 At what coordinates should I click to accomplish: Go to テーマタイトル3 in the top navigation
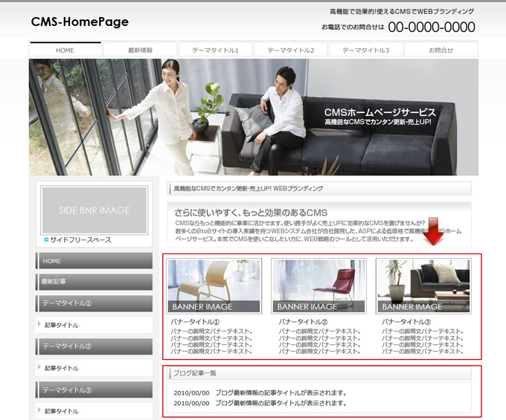point(365,50)
